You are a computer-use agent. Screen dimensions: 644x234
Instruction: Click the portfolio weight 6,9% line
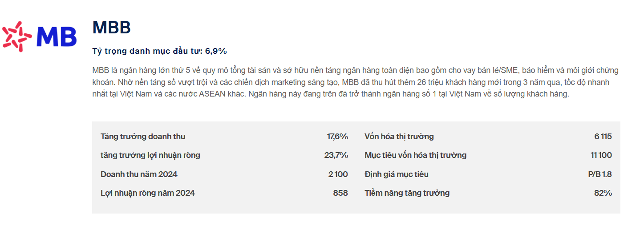[x=159, y=51]
